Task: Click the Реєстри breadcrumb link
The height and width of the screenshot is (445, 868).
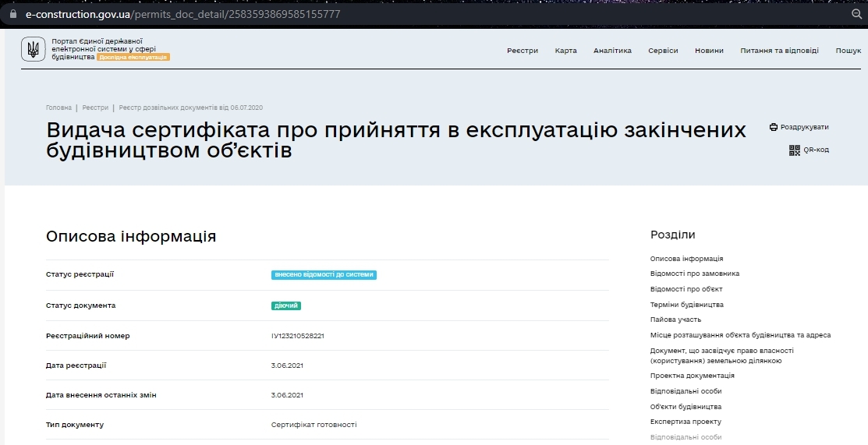Action: click(95, 108)
